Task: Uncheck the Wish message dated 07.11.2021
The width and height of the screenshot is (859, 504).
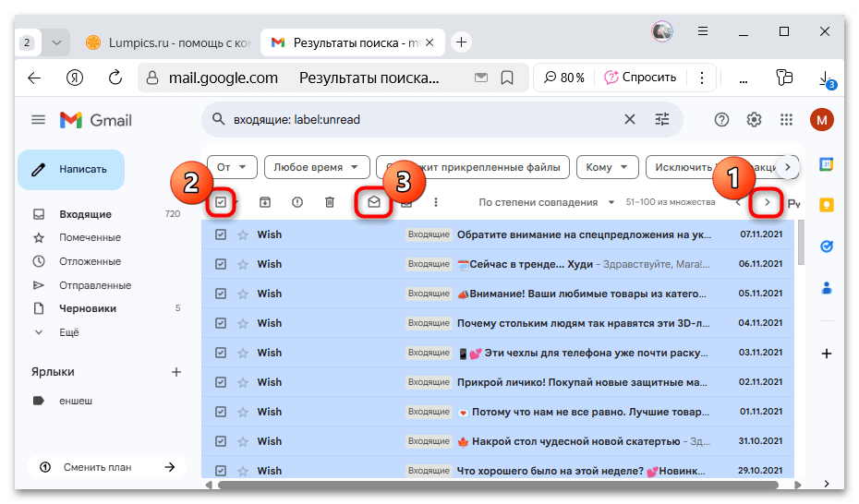Action: point(220,234)
